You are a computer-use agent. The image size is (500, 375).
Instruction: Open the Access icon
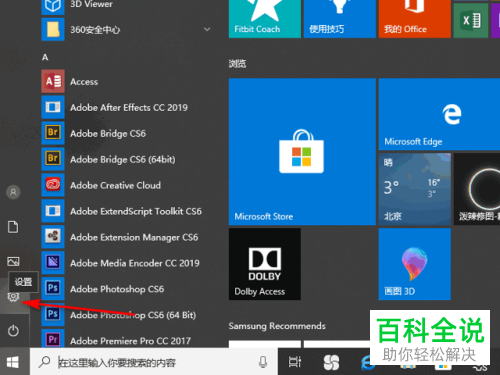click(x=53, y=81)
